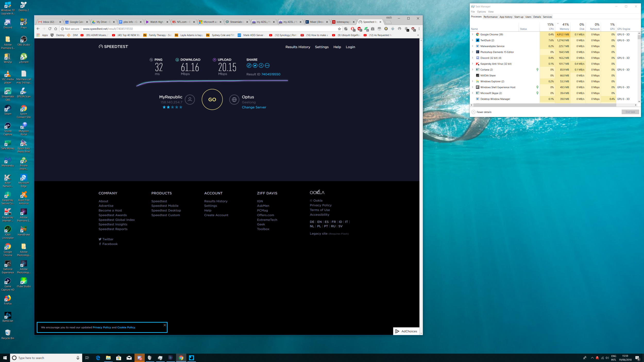The height and width of the screenshot is (362, 644).
Task: Expand the Google Chrome process group
Action: tap(472, 34)
